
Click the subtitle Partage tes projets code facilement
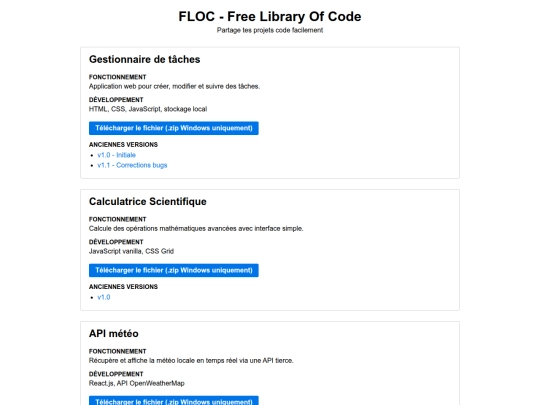(270, 30)
